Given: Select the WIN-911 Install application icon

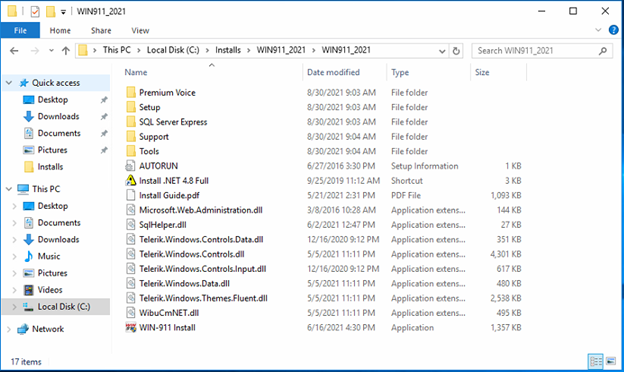Looking at the screenshot, I should [131, 328].
